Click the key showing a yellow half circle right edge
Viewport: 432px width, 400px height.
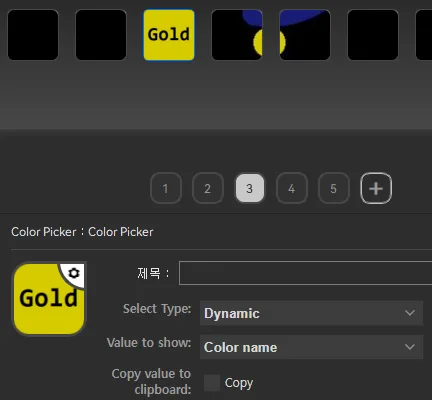[237, 35]
